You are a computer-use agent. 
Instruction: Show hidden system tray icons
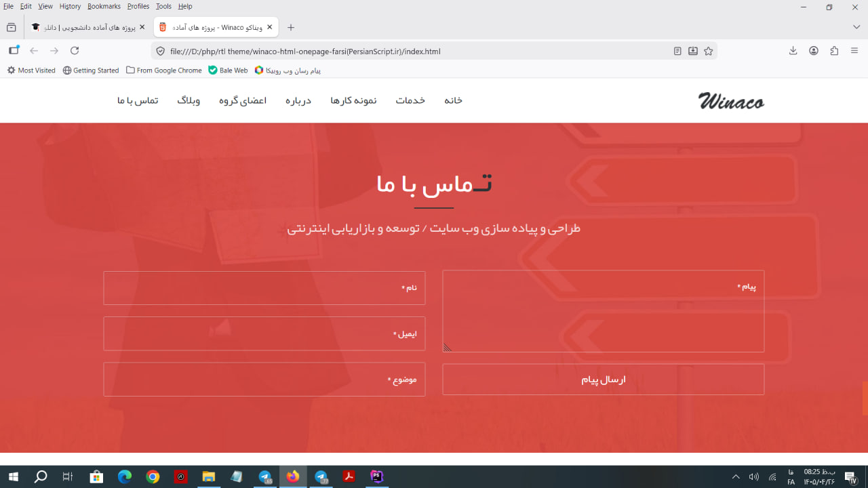click(x=736, y=476)
